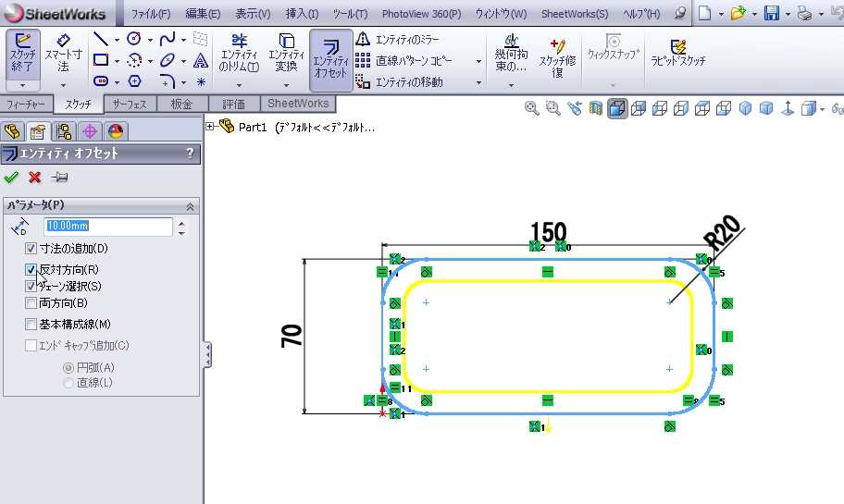Click the Smart Dimension (スマート寸法) tool

tap(63, 52)
